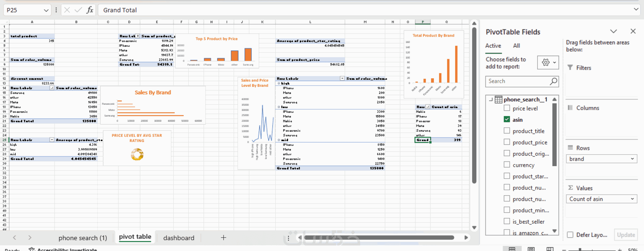Check the product_star... field

pos(507,176)
